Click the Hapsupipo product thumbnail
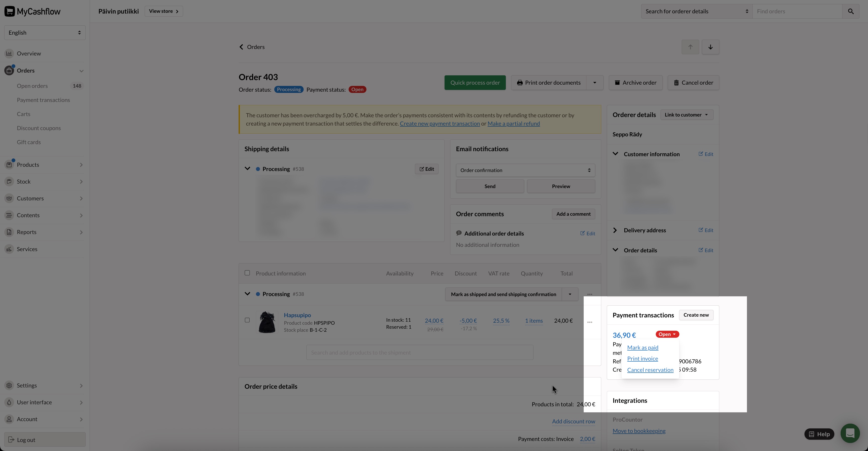 267,322
